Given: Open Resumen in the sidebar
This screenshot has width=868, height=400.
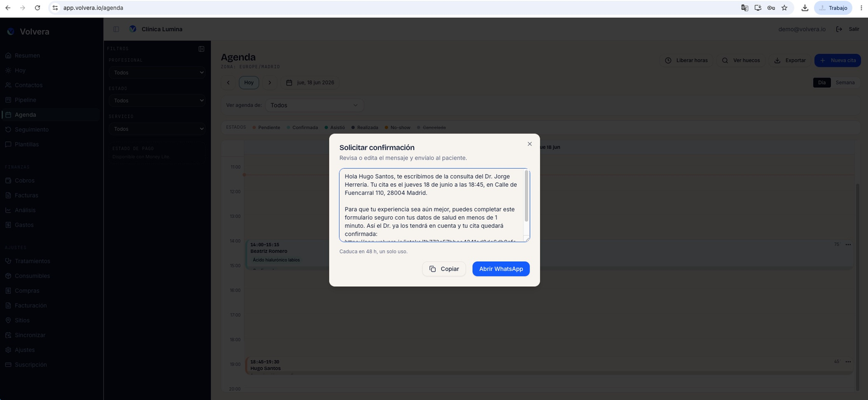Looking at the screenshot, I should (x=27, y=55).
